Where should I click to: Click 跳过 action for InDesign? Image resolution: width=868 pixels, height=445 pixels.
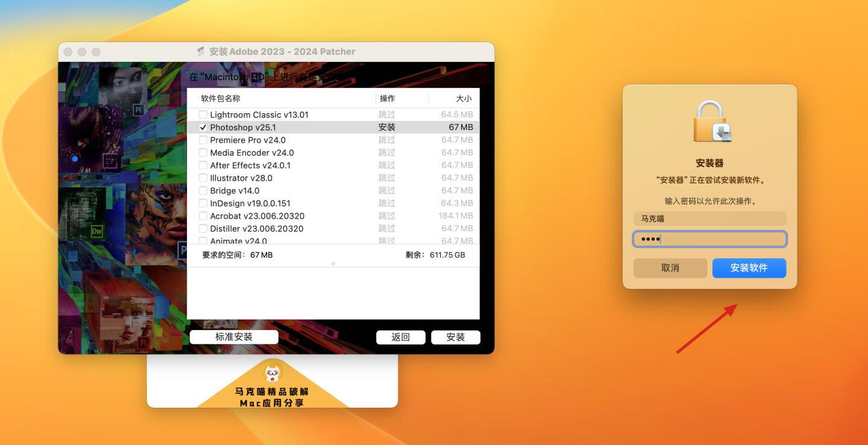pos(387,203)
